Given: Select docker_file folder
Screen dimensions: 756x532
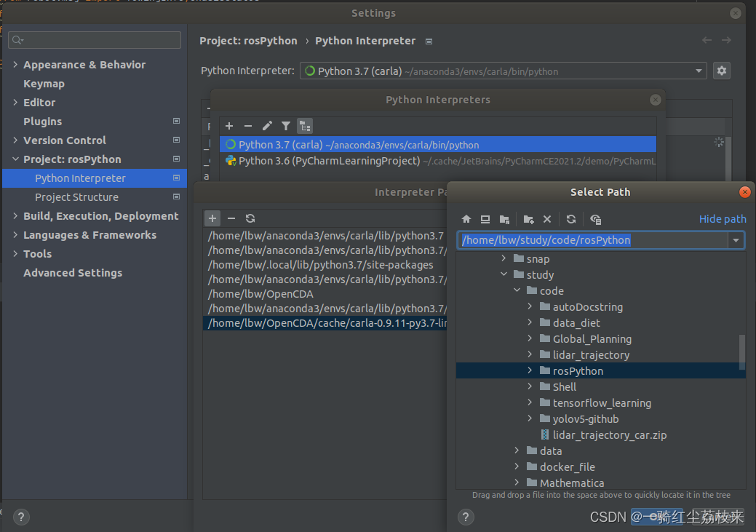Looking at the screenshot, I should (x=567, y=467).
